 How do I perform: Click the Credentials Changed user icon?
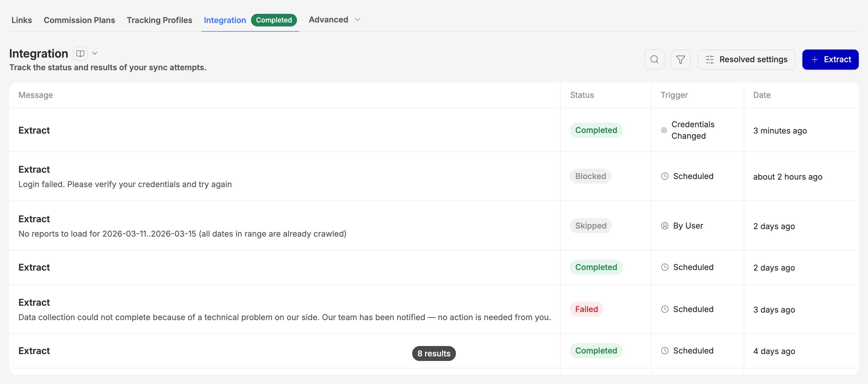coord(664,130)
